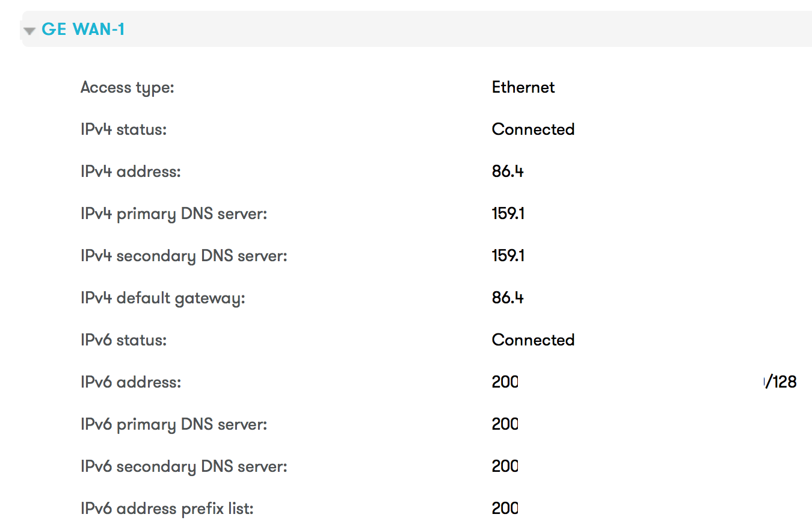Image resolution: width=812 pixels, height=526 pixels.
Task: Select the IPv6 address prefix list label
Action: coord(167,509)
